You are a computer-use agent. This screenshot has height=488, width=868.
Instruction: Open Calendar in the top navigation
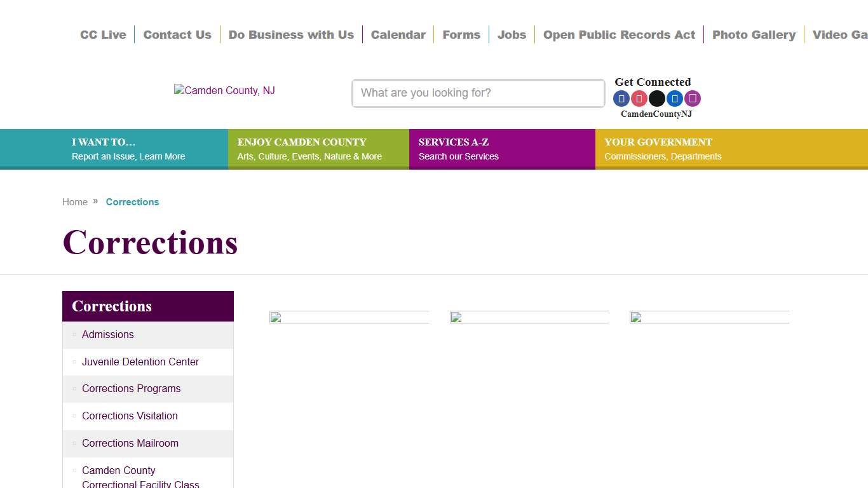398,35
